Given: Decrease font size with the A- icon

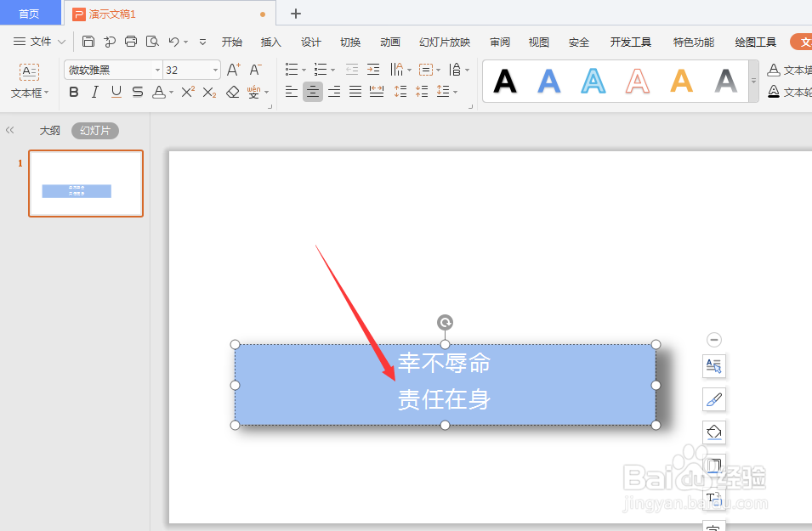Looking at the screenshot, I should [x=255, y=70].
